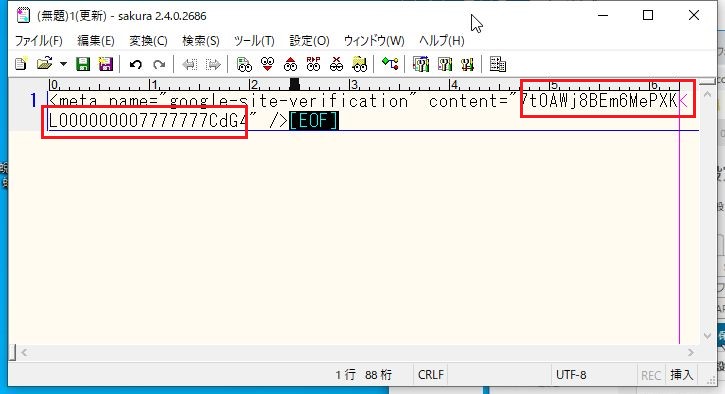725x394 pixels.
Task: Open the Search dialog binoculars icon
Action: tap(244, 64)
